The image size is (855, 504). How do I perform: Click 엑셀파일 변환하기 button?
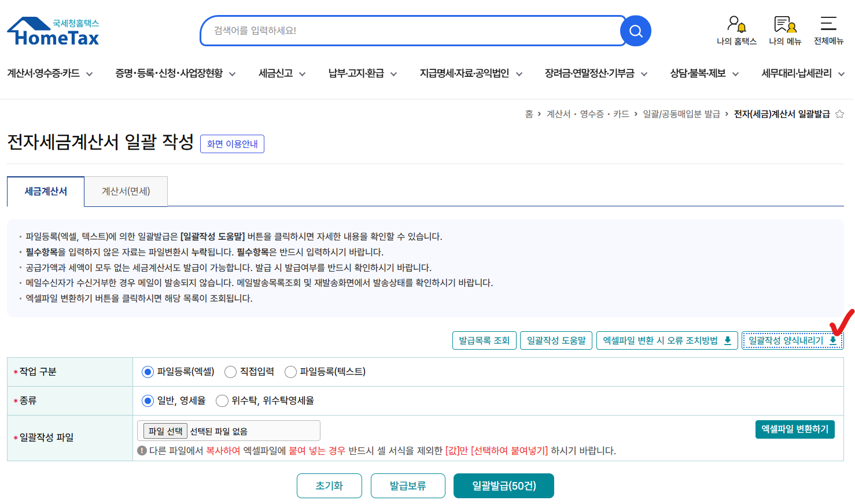pyautogui.click(x=795, y=429)
